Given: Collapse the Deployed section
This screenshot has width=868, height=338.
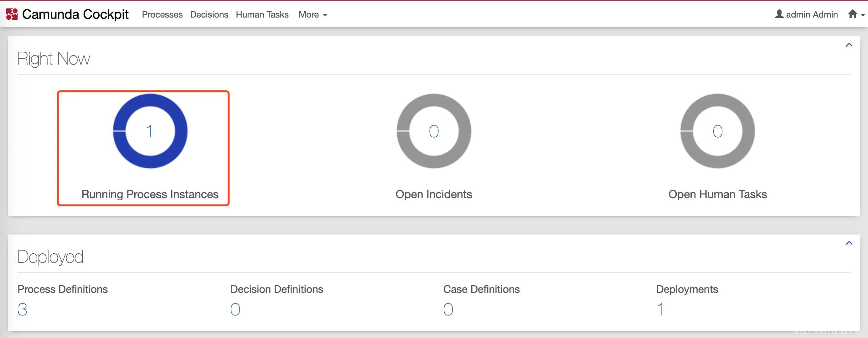Looking at the screenshot, I should click(849, 243).
